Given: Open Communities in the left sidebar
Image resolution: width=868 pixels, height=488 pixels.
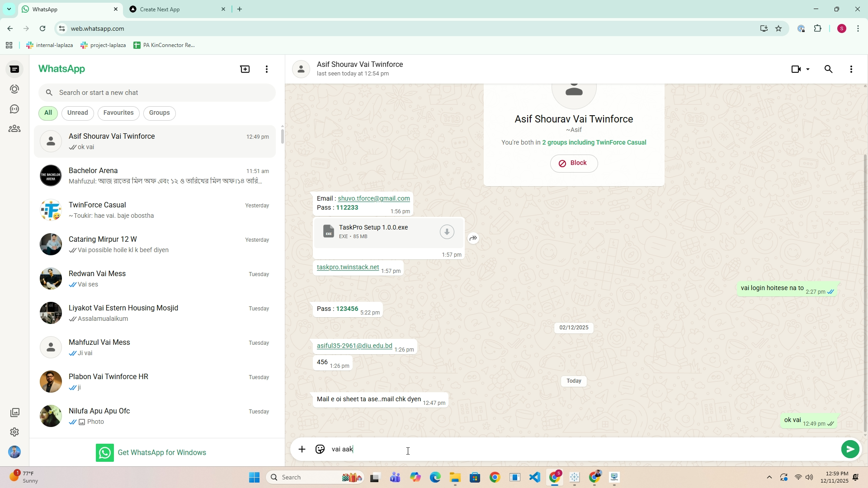Looking at the screenshot, I should point(14,129).
